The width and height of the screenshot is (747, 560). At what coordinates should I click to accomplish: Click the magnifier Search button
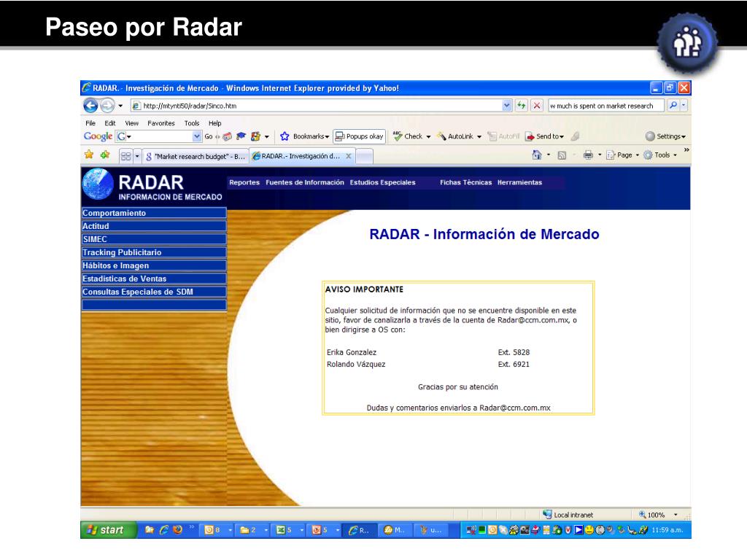coord(673,105)
